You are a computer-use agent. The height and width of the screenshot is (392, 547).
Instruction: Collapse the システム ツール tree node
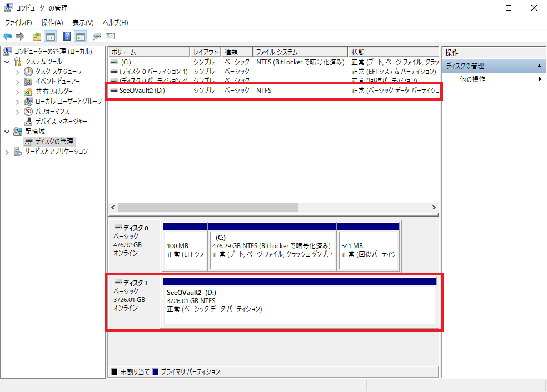(x=7, y=62)
